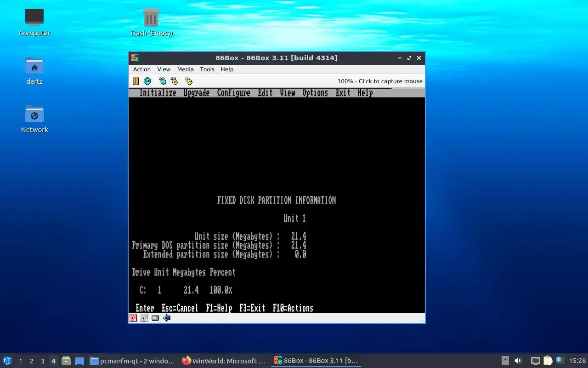This screenshot has width=588, height=368.
Task: Open the Computer desktop icon
Action: coord(34,22)
